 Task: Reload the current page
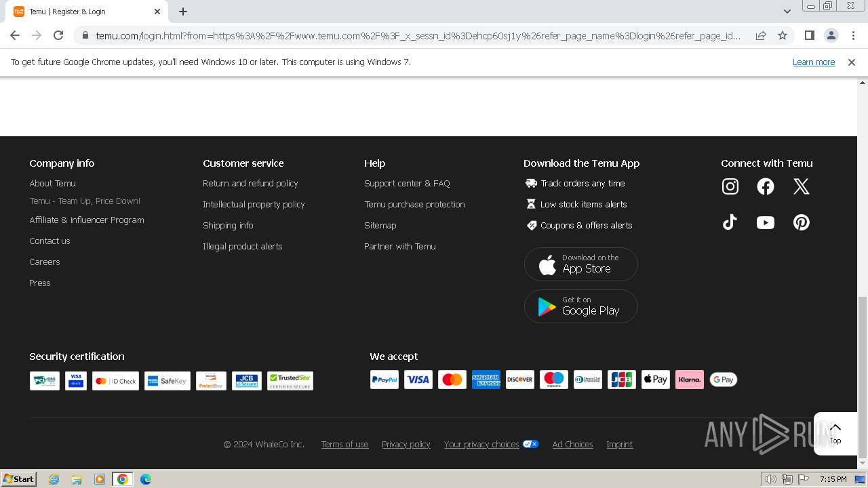pos(58,35)
